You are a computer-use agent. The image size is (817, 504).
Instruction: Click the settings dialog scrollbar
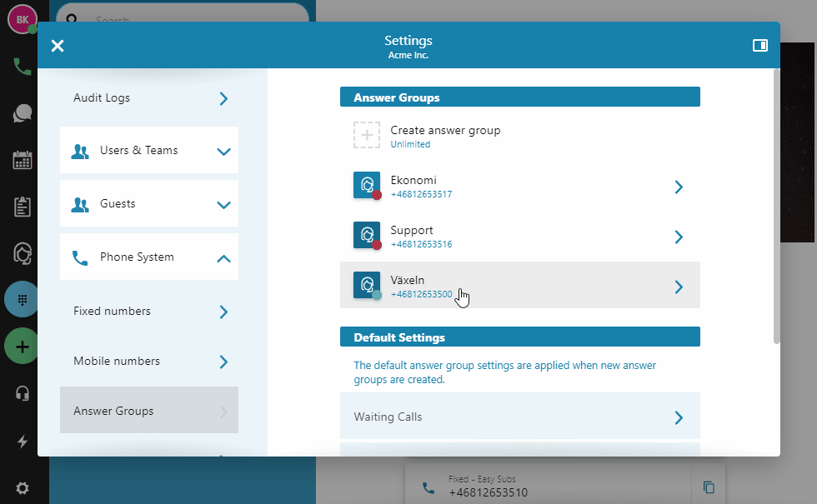[x=776, y=207]
